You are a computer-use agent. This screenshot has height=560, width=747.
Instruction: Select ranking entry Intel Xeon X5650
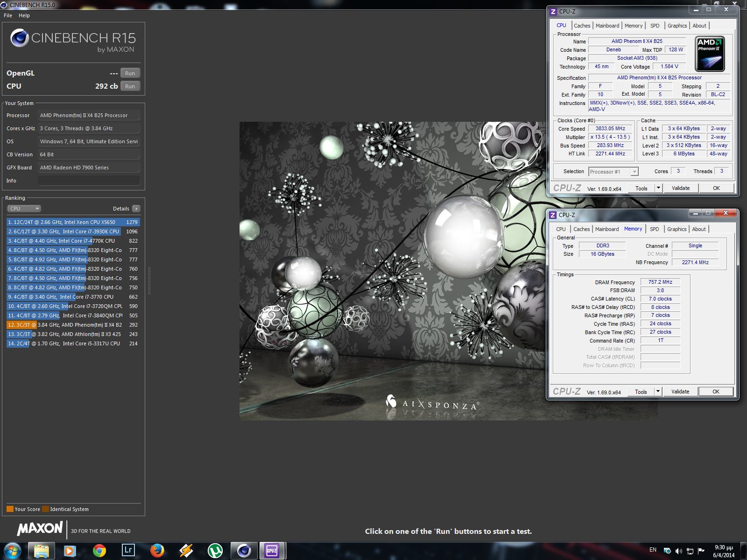(x=73, y=222)
